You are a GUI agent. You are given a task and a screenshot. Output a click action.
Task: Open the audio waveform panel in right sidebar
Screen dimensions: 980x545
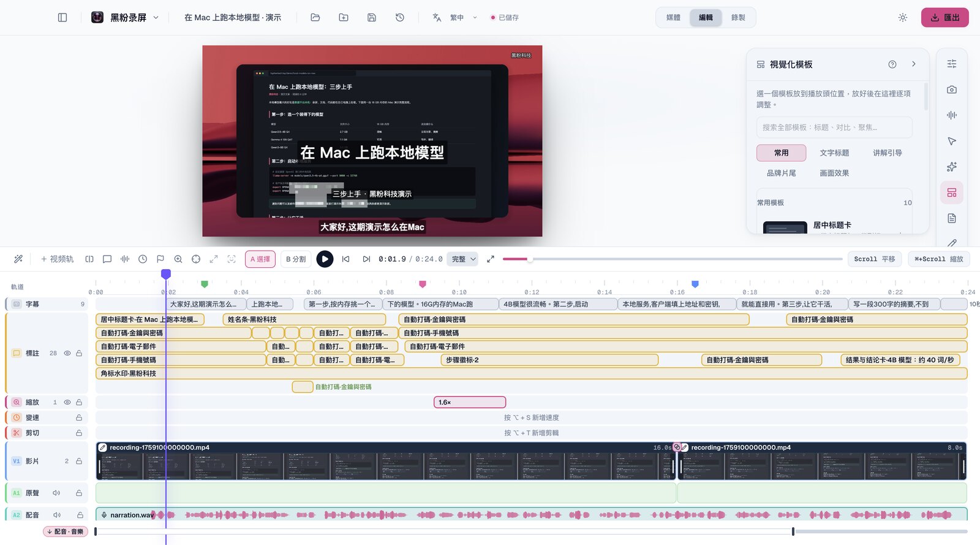click(952, 115)
